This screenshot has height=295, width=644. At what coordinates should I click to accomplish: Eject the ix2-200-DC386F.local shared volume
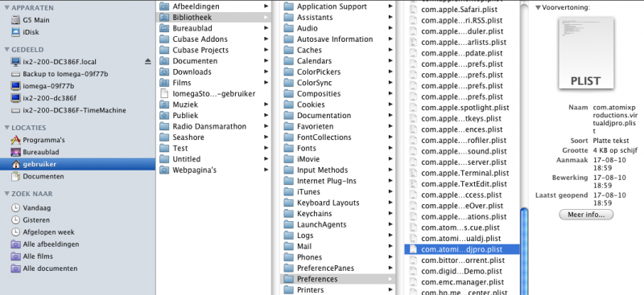pyautogui.click(x=148, y=62)
